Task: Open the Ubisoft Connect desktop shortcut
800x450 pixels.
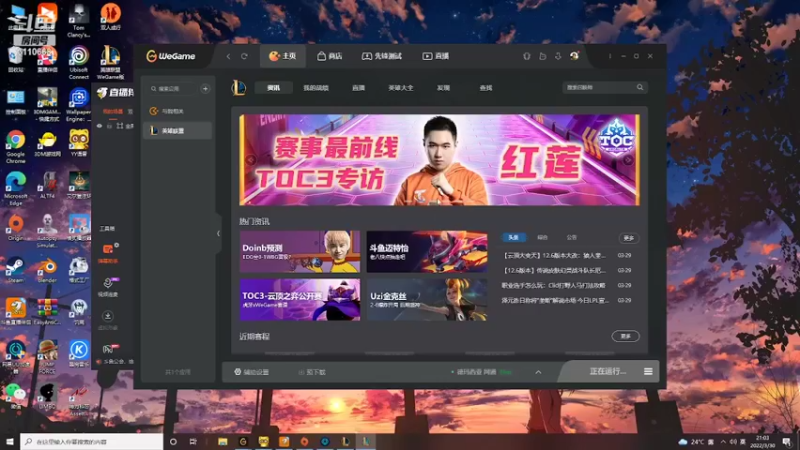Action: 79,63
